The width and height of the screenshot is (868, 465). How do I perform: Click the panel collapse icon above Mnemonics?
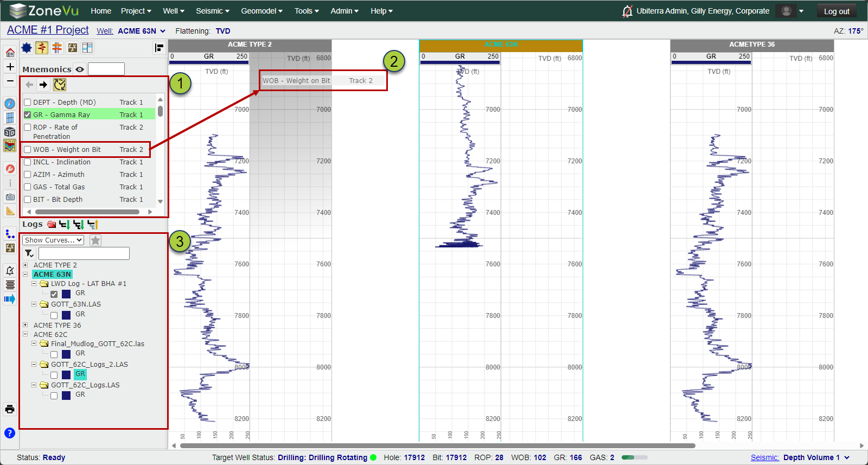coord(159,48)
